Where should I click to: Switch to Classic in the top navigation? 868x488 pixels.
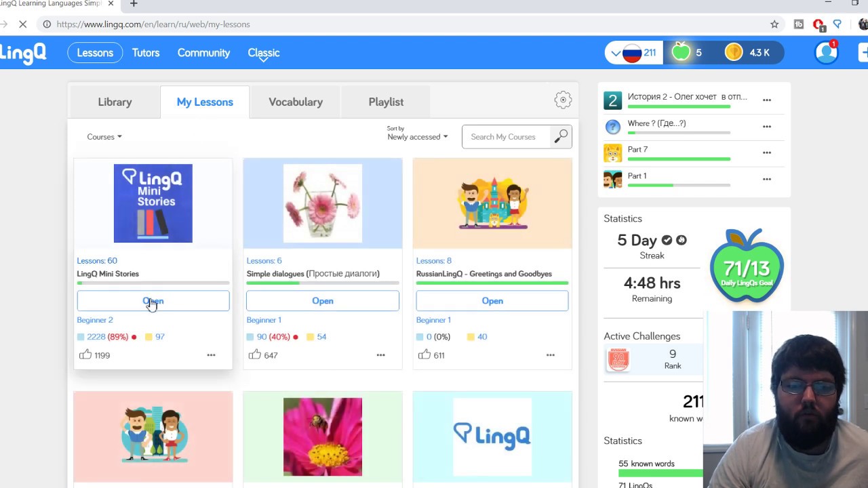(x=264, y=52)
